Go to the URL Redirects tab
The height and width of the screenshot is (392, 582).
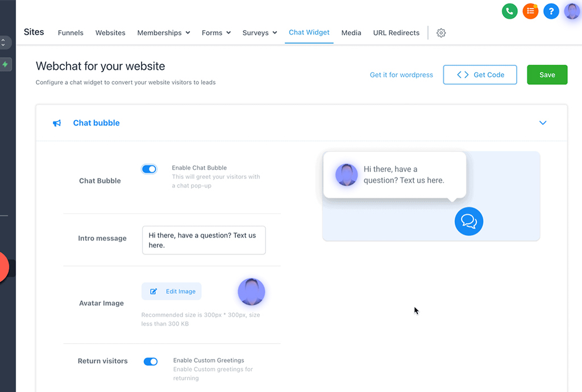396,33
